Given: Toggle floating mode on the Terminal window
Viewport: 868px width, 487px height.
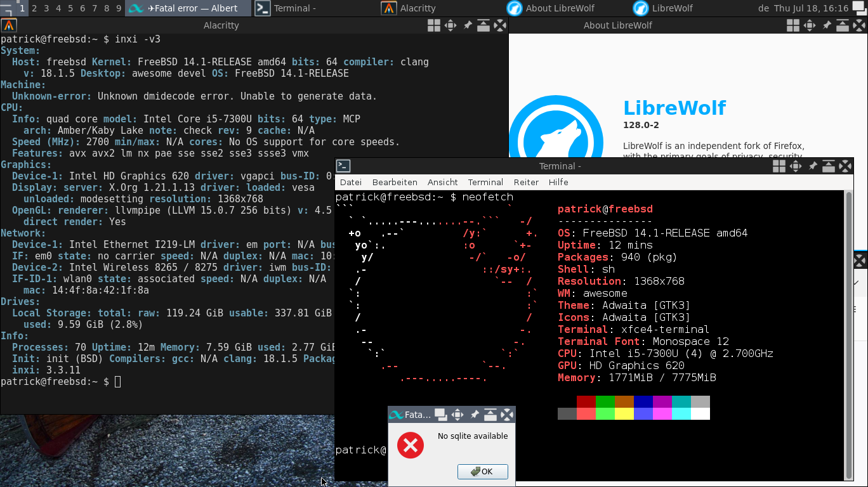Looking at the screenshot, I should click(x=779, y=166).
